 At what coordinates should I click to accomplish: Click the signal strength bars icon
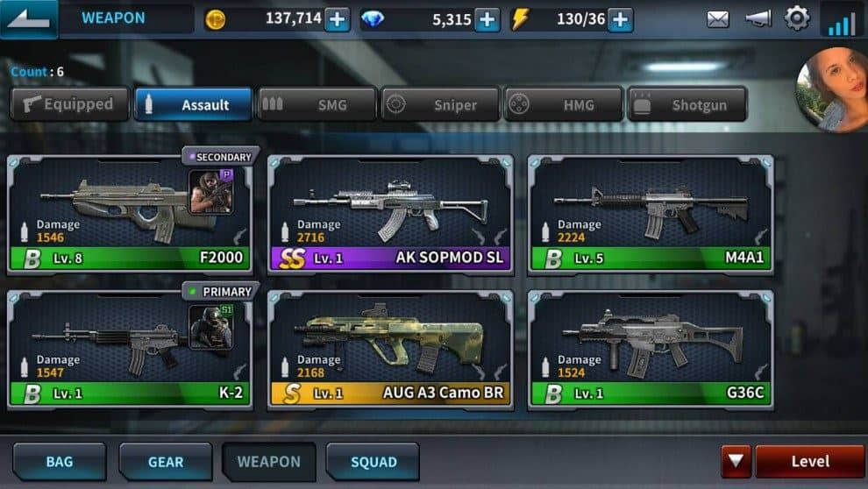pos(843,20)
